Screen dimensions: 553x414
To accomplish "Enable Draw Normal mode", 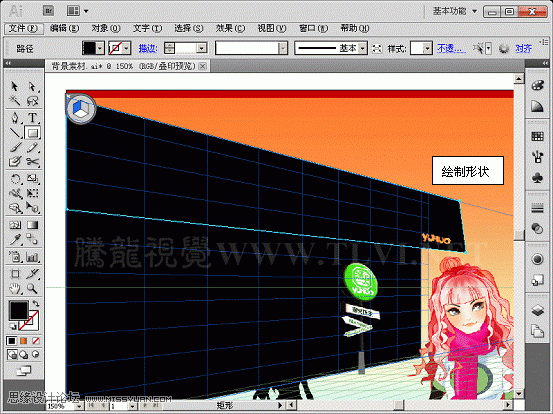I will click(x=12, y=354).
